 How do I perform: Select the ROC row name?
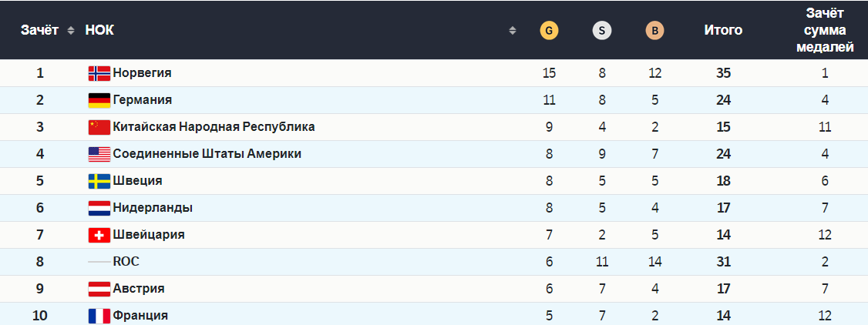(126, 262)
